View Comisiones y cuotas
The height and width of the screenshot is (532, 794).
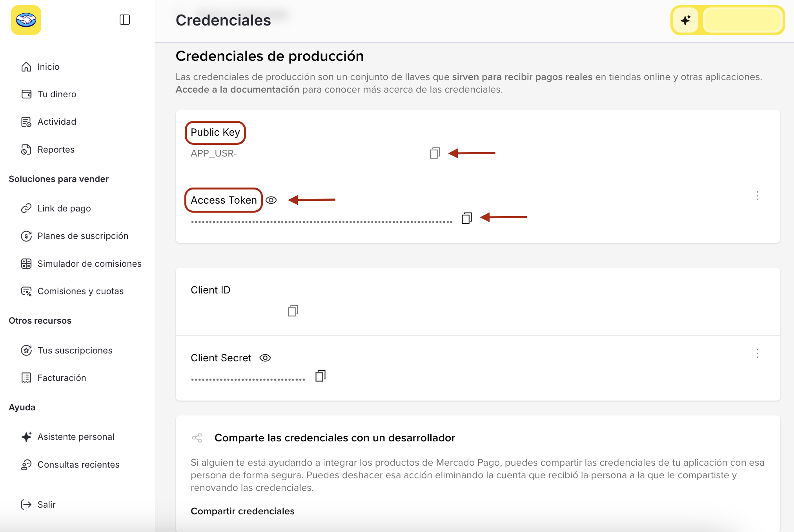(x=81, y=291)
